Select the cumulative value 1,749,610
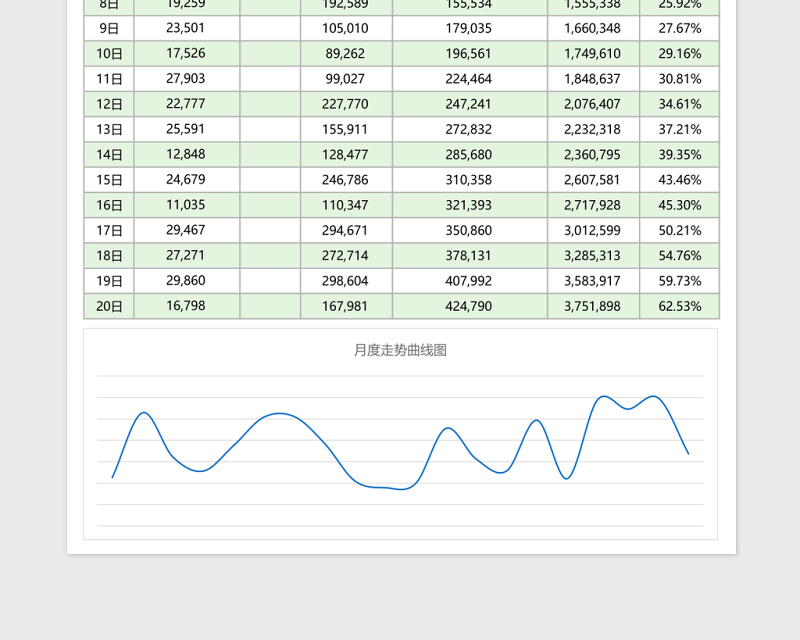This screenshot has width=800, height=640. pyautogui.click(x=593, y=54)
